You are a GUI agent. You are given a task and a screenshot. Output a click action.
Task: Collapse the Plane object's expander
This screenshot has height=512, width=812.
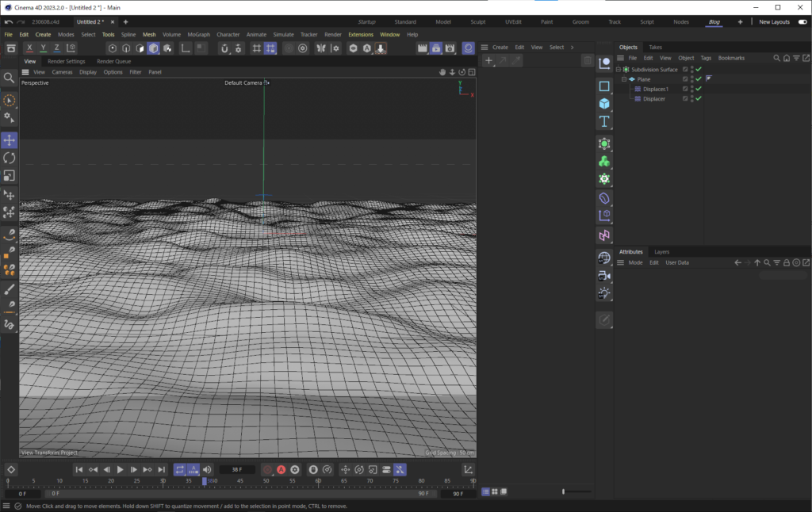click(x=624, y=79)
